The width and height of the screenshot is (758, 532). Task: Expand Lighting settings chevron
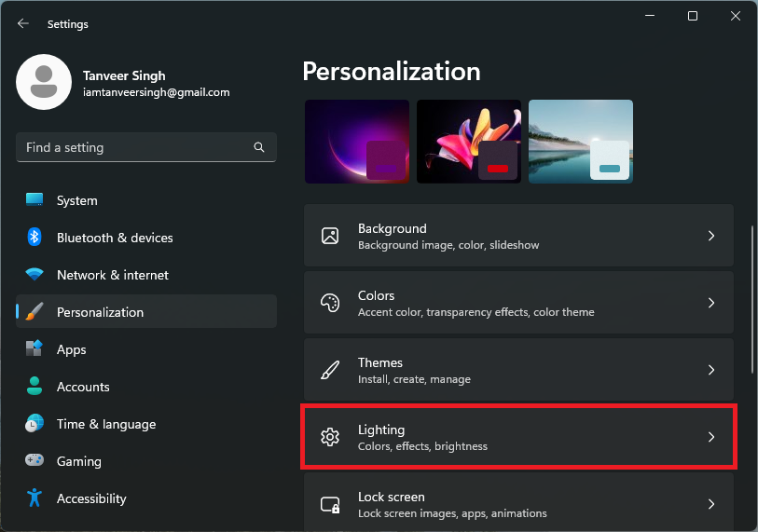click(711, 437)
